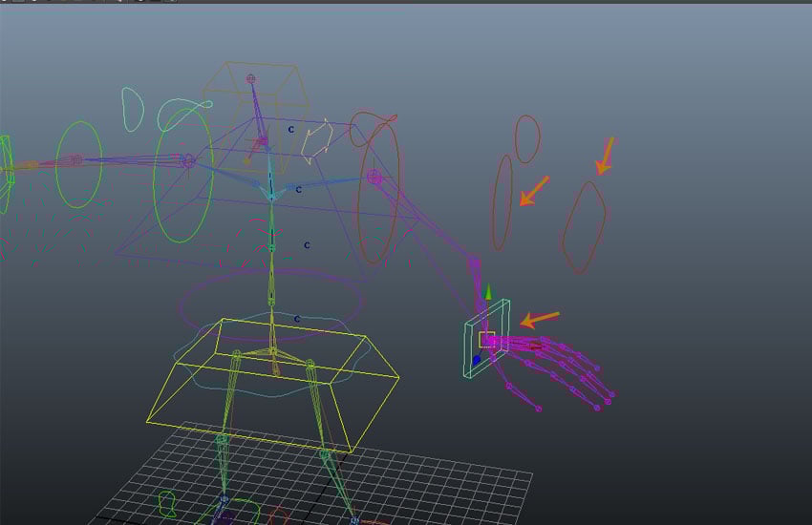Click the C label above hip box

[297, 319]
